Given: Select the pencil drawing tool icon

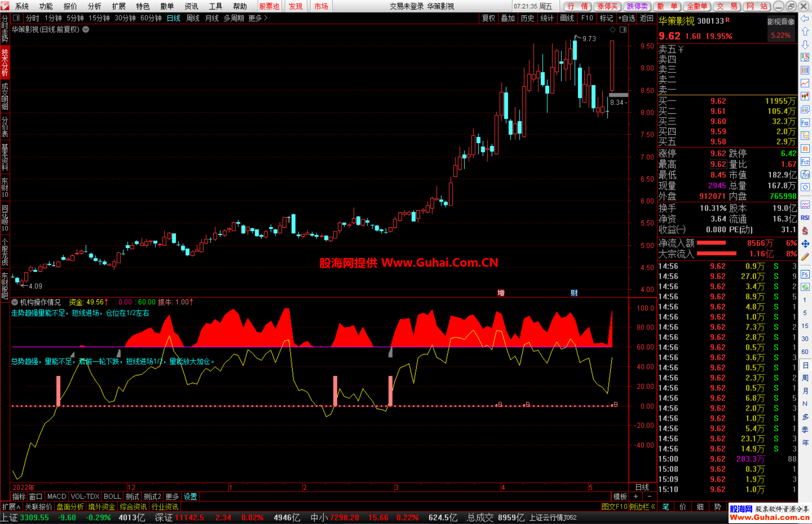Looking at the screenshot, I should tap(805, 257).
